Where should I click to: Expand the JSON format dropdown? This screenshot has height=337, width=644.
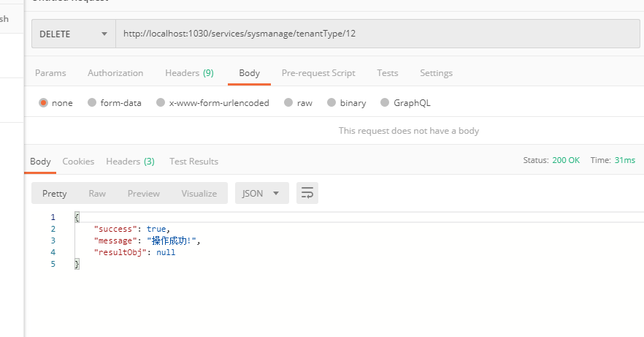click(x=261, y=193)
